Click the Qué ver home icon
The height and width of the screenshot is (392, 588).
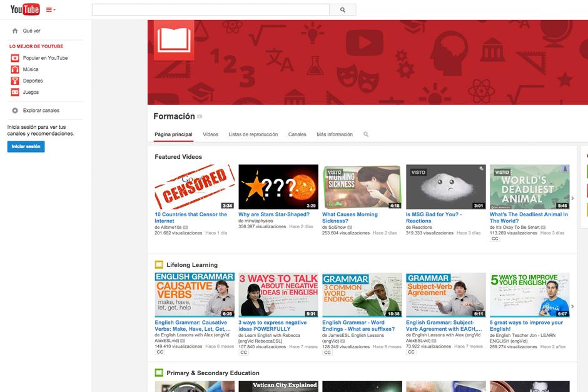tap(15, 29)
